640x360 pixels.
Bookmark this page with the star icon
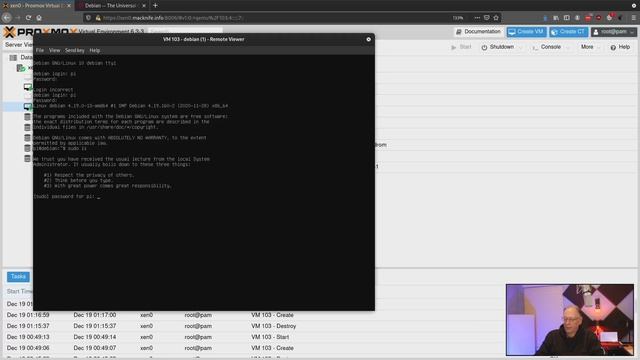point(496,18)
